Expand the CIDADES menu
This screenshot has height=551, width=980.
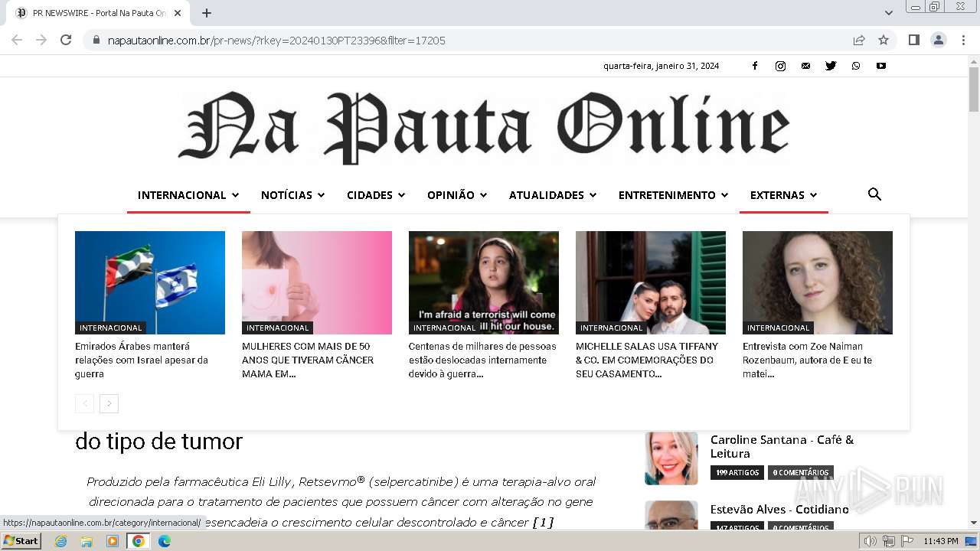pyautogui.click(x=376, y=195)
